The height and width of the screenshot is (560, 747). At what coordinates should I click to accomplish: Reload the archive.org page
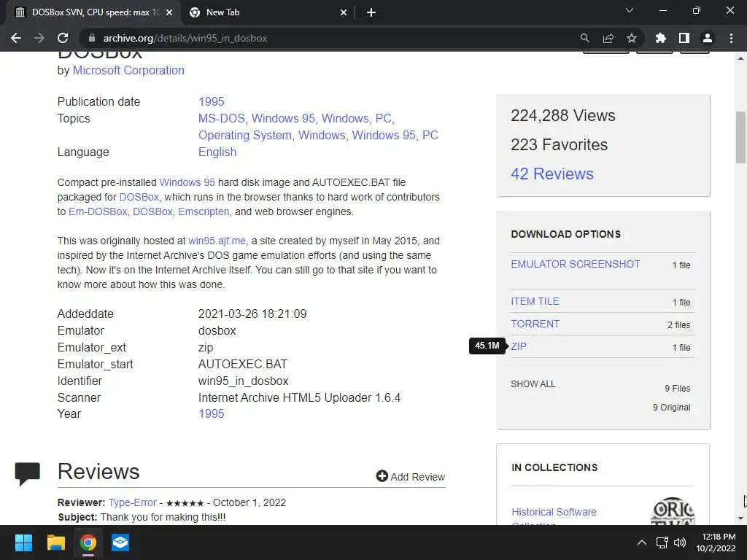(x=63, y=38)
